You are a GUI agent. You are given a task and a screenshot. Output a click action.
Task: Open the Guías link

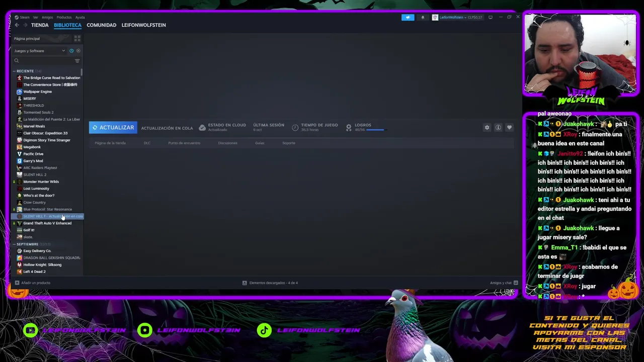click(x=260, y=143)
